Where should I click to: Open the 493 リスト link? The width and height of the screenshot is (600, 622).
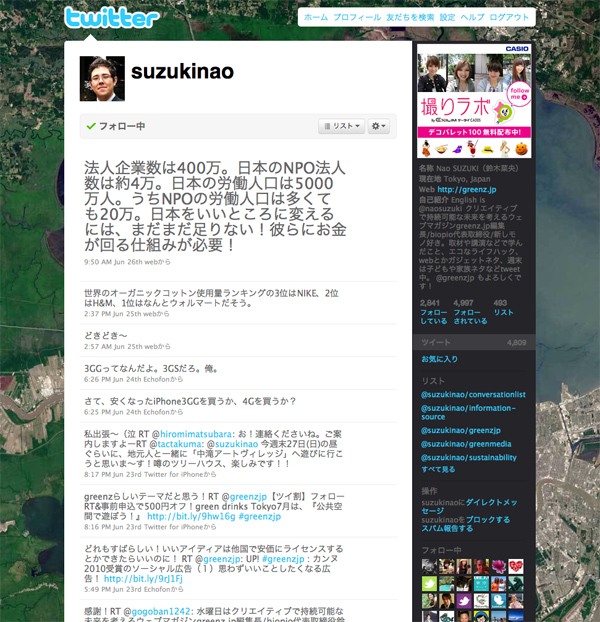[503, 308]
